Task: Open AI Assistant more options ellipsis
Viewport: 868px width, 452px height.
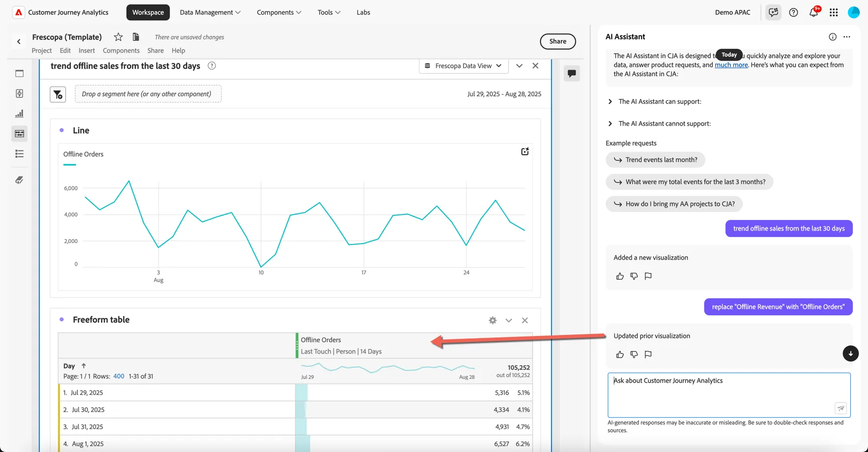Action: point(847,37)
